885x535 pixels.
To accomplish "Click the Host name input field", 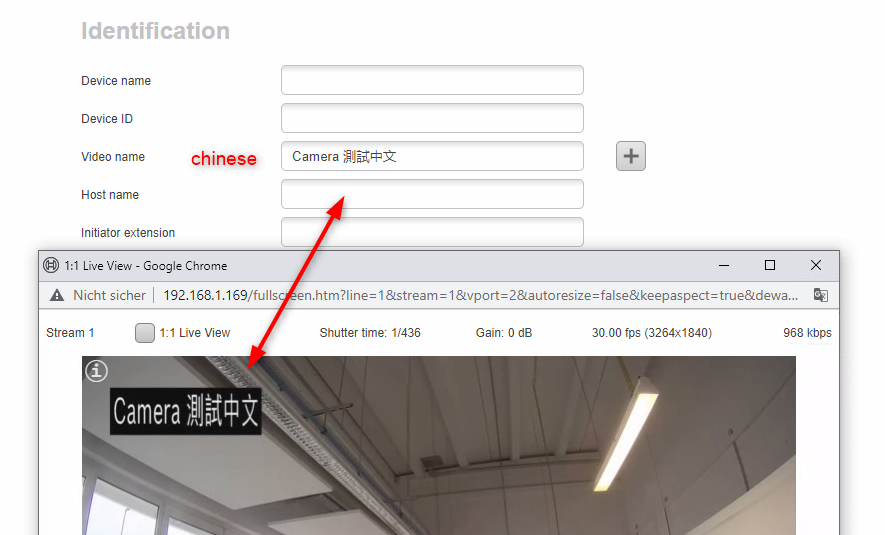I will pyautogui.click(x=432, y=194).
